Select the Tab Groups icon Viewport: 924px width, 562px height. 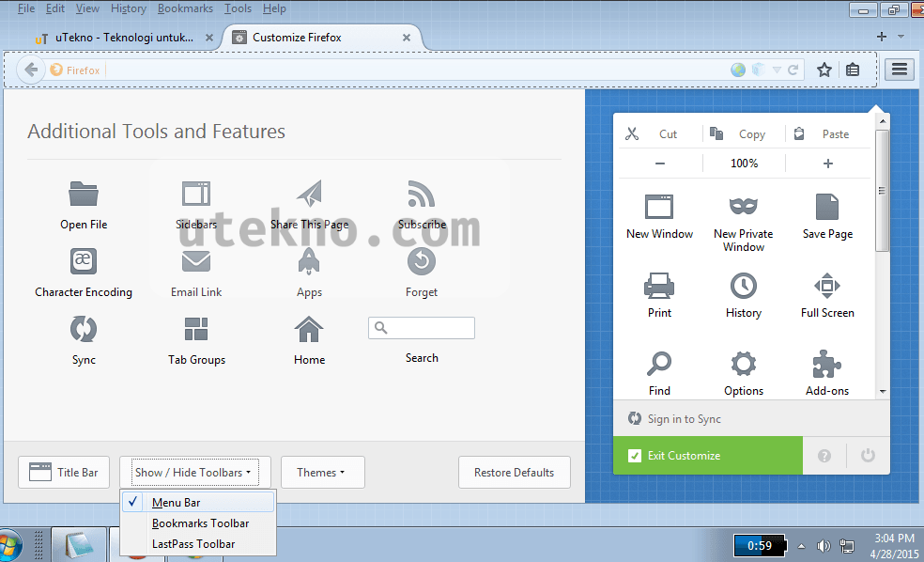pyautogui.click(x=195, y=329)
